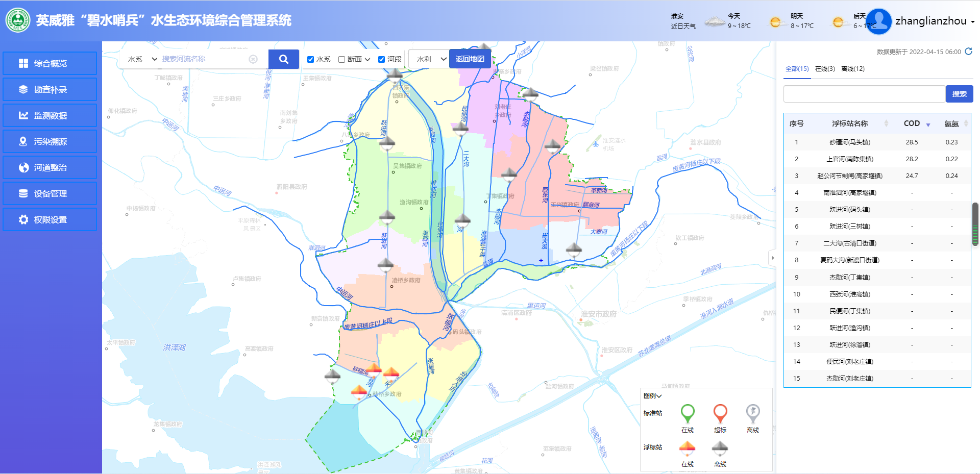Open 权限设置 gear menu item
The height and width of the screenshot is (474, 980).
pyautogui.click(x=50, y=219)
